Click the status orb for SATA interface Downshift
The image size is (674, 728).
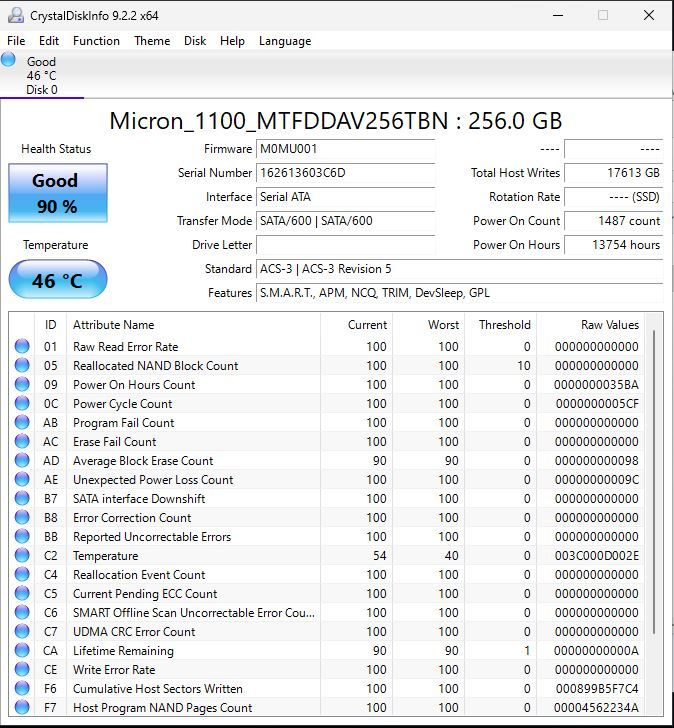[x=22, y=498]
